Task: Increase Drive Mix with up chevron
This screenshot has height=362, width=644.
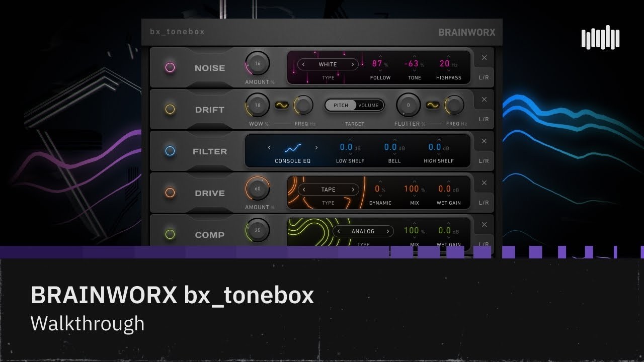Action: 415,182
